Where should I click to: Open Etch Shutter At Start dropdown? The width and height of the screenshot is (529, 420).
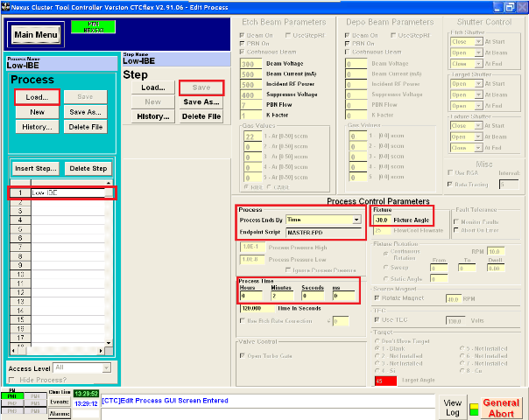[470, 40]
